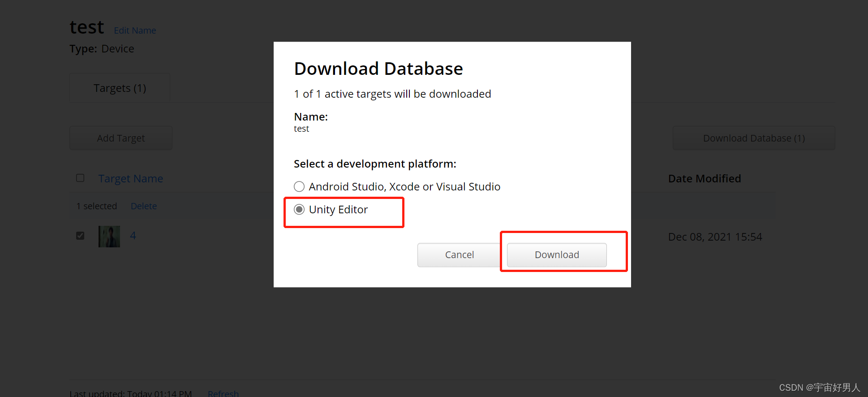Screen dimensions: 868x397
Task: Click the Download Database dialog heading
Action: [378, 69]
